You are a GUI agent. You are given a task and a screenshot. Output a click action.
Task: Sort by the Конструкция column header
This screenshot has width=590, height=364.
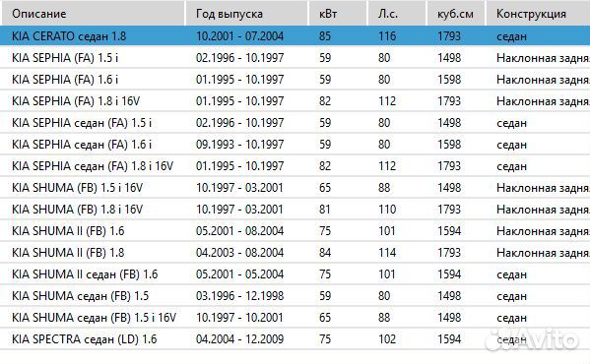pos(539,13)
